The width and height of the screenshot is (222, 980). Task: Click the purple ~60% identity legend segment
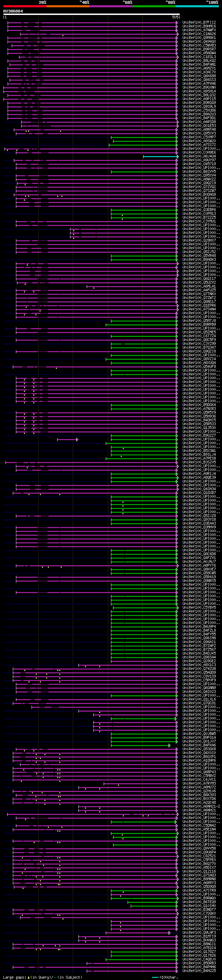(x=111, y=6)
